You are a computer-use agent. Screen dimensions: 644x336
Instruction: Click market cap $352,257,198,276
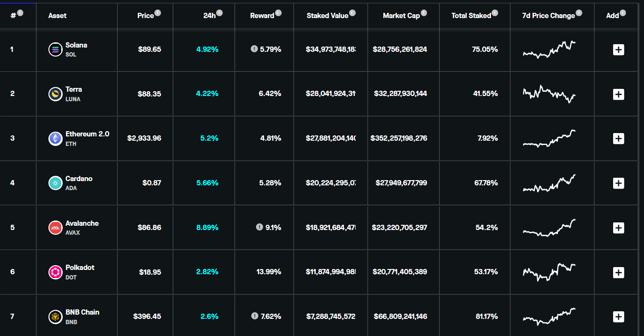tap(399, 138)
